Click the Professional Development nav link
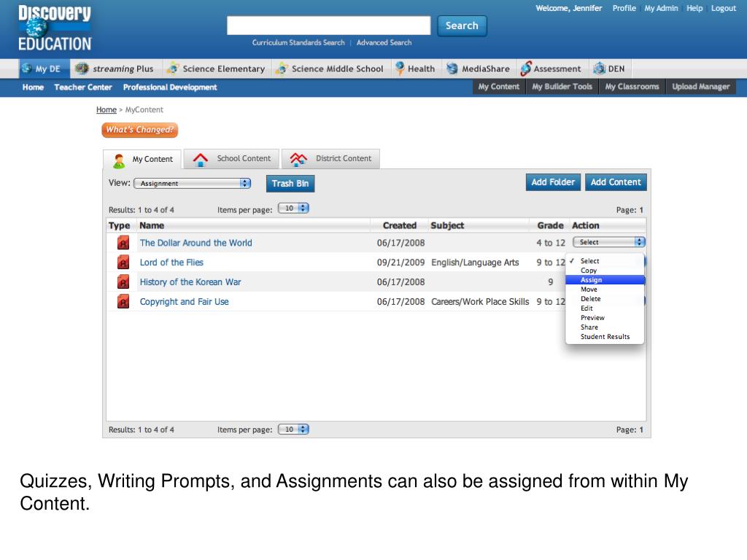 pyautogui.click(x=170, y=87)
